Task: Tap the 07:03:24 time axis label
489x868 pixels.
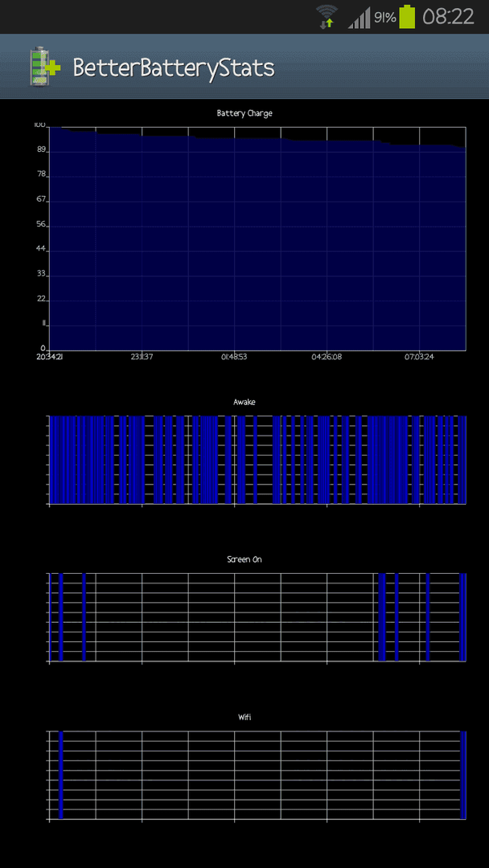Action: coord(419,357)
